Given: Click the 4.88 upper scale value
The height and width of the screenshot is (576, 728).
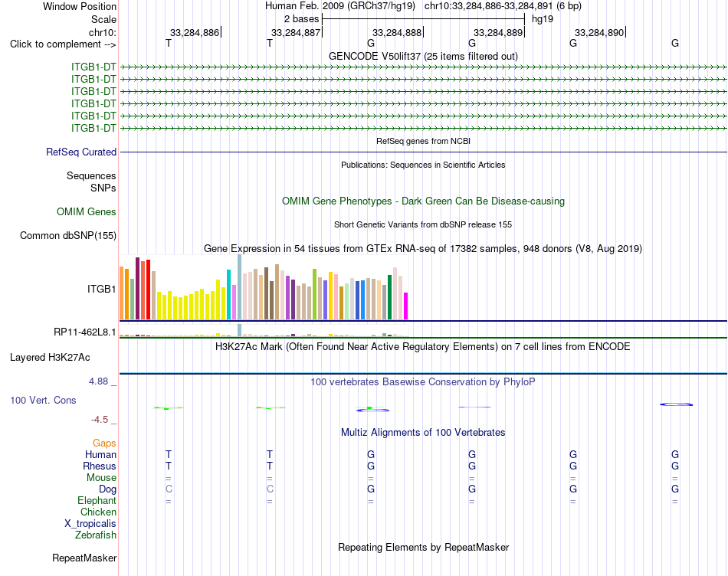Looking at the screenshot, I should click(98, 381).
